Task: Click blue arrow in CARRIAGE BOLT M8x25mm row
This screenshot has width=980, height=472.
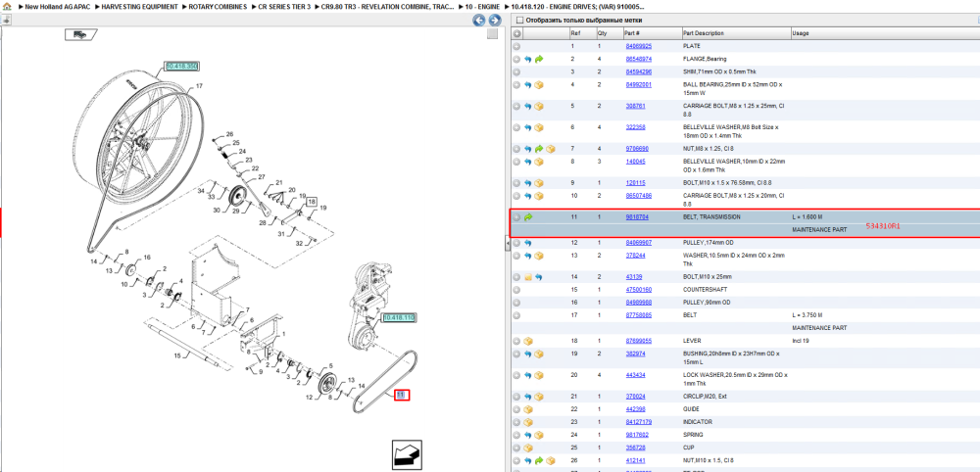Action: [x=527, y=106]
